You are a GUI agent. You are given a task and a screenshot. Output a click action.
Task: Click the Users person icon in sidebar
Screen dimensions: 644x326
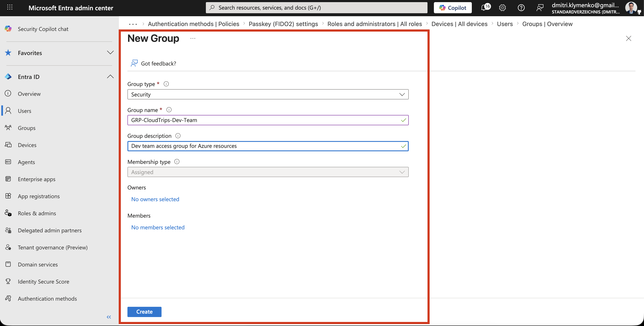point(8,111)
